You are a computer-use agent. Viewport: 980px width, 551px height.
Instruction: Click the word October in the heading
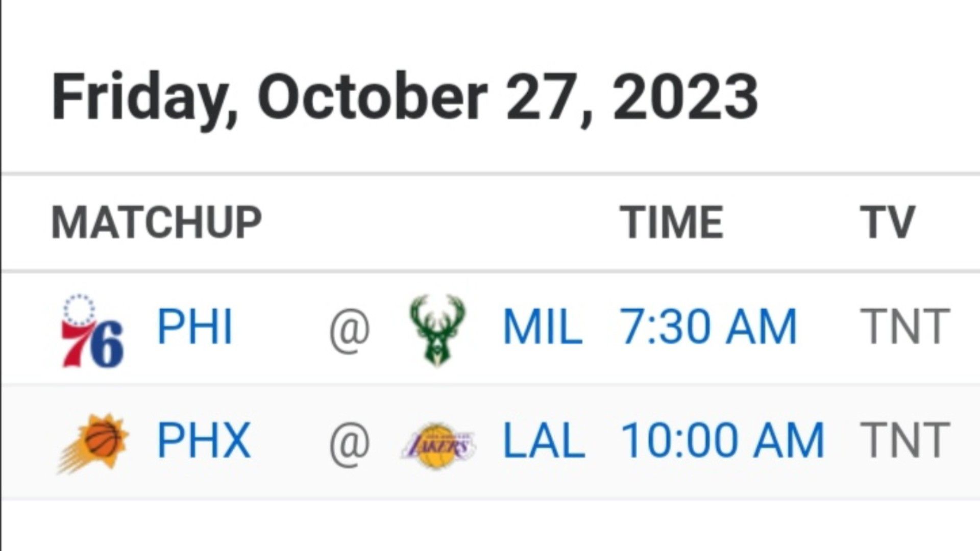pyautogui.click(x=372, y=97)
